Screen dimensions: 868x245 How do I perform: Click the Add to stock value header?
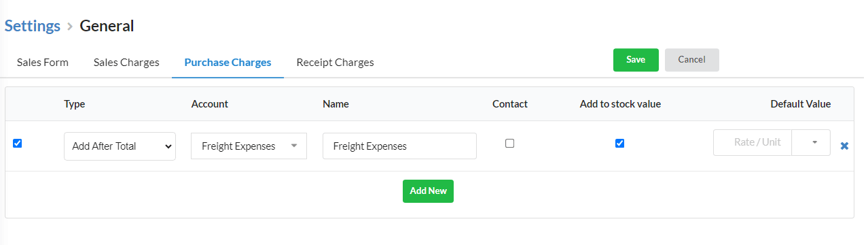(620, 104)
